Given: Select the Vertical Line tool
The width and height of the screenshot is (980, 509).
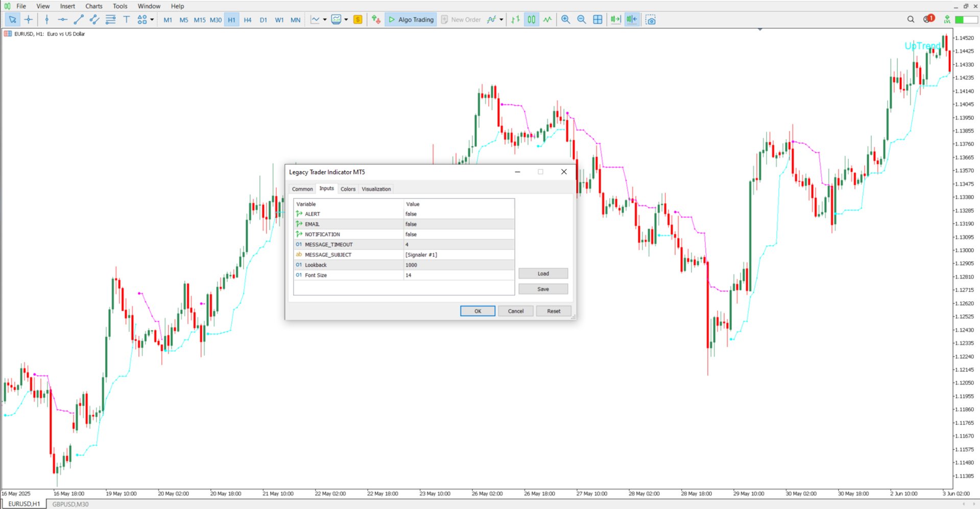Looking at the screenshot, I should click(46, 19).
